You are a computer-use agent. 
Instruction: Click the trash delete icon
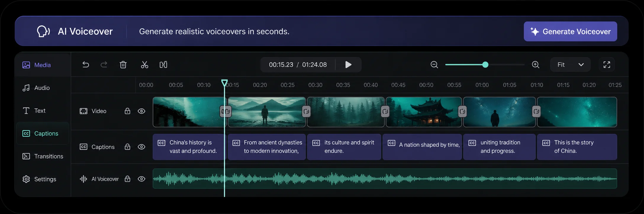tap(123, 65)
